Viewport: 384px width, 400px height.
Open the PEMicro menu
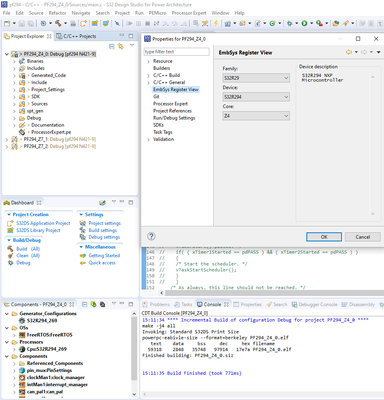pyautogui.click(x=157, y=13)
